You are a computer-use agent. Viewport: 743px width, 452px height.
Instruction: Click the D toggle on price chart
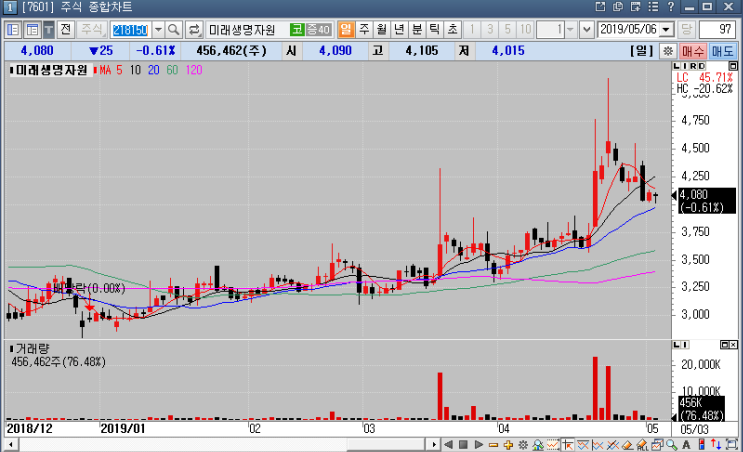[x=702, y=66]
